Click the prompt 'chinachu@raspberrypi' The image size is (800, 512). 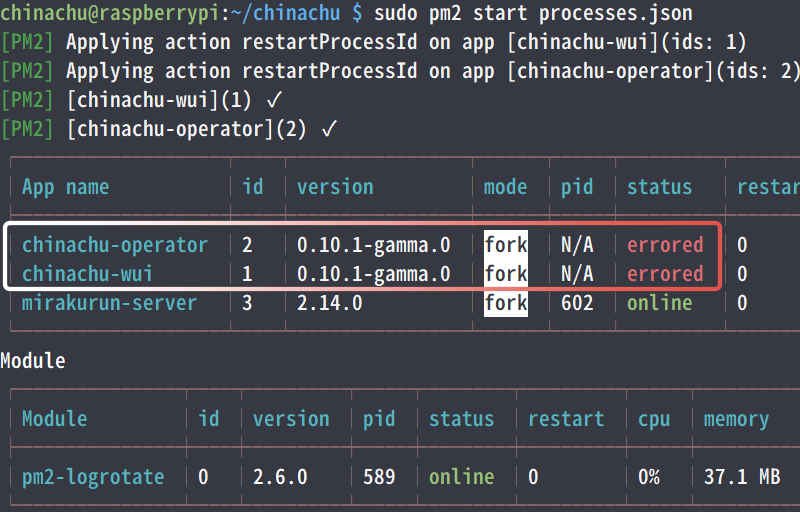[x=109, y=13]
